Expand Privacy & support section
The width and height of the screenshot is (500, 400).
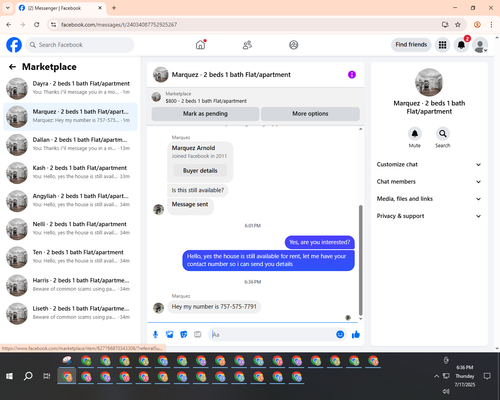429,216
